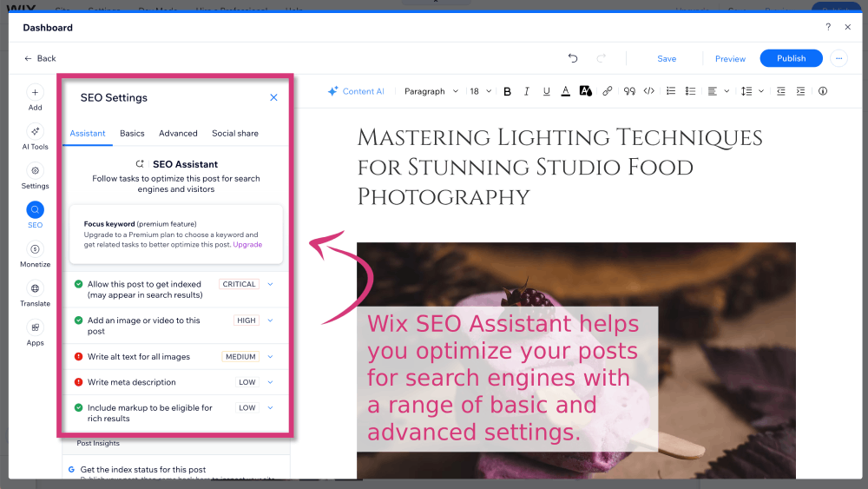Insert a quote block

[629, 91]
